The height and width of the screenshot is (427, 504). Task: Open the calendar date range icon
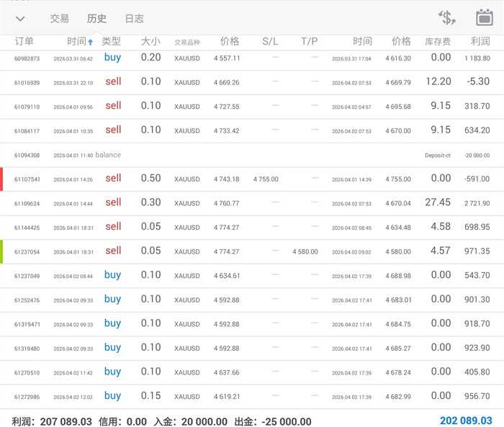tap(485, 18)
